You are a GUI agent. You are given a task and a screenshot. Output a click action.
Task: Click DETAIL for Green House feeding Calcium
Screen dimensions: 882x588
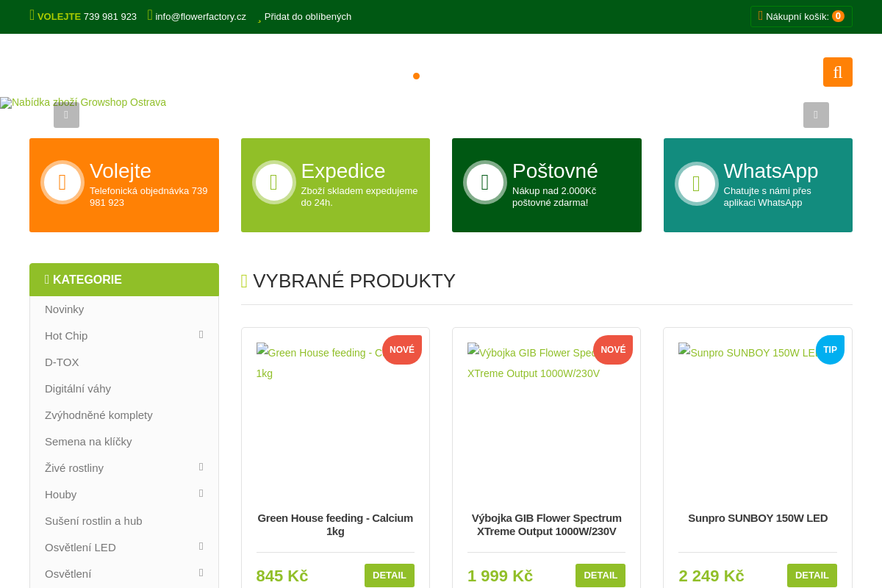(x=389, y=576)
